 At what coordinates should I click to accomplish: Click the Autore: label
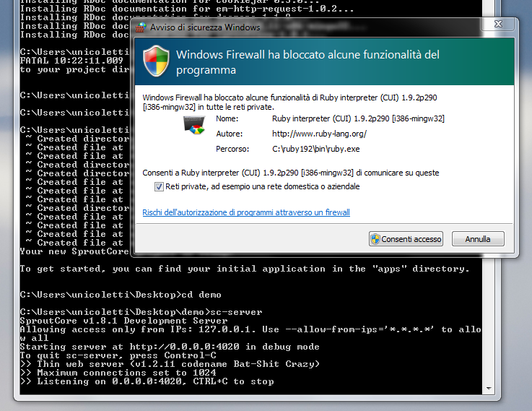pos(230,134)
